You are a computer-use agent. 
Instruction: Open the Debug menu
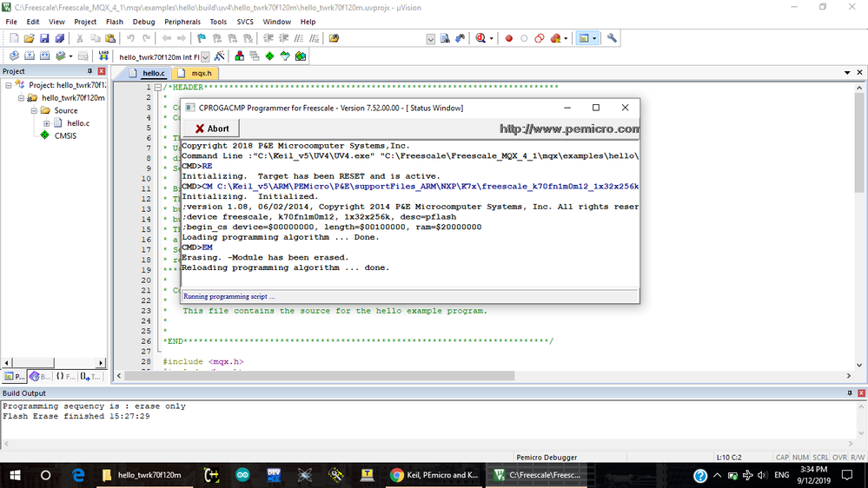coord(143,22)
